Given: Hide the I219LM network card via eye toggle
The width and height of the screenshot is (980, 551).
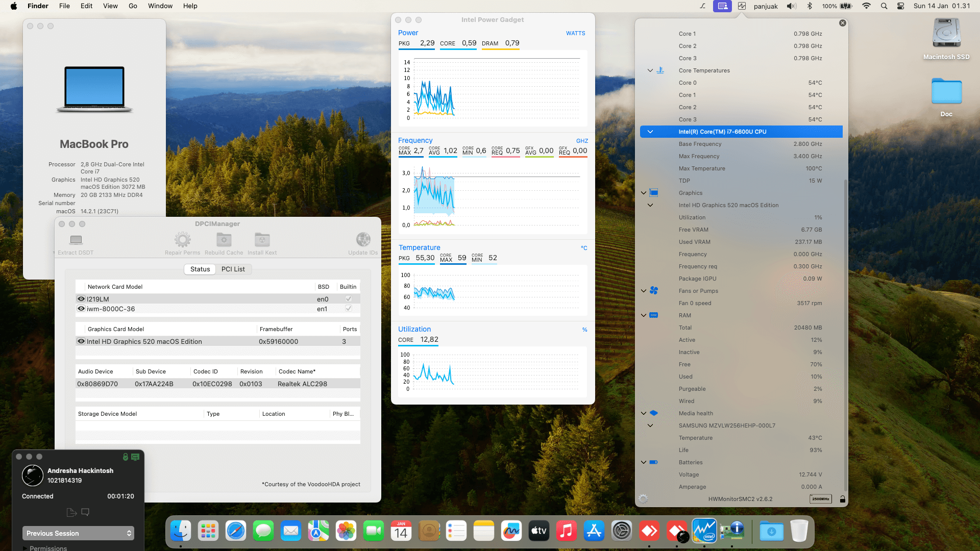Looking at the screenshot, I should point(81,298).
